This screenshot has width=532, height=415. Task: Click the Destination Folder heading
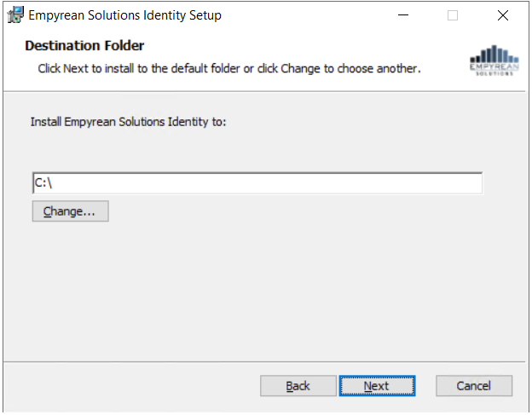[x=84, y=46]
